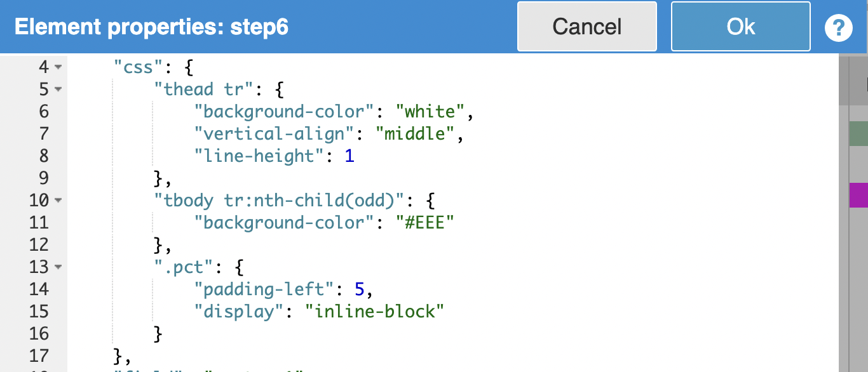Viewport: 868px width, 372px height.
Task: Collapse the "tbody tr:nth-child(odd)" block
Action: point(58,201)
